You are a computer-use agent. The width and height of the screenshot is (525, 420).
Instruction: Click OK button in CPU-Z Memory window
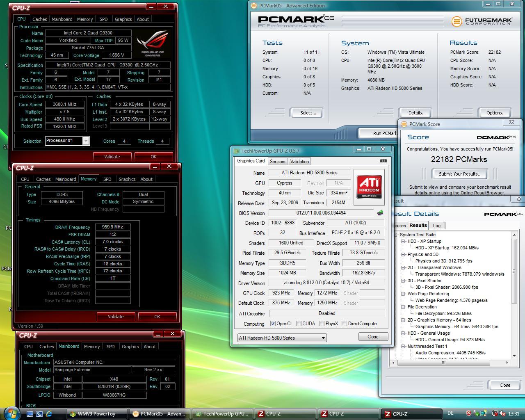tap(157, 317)
